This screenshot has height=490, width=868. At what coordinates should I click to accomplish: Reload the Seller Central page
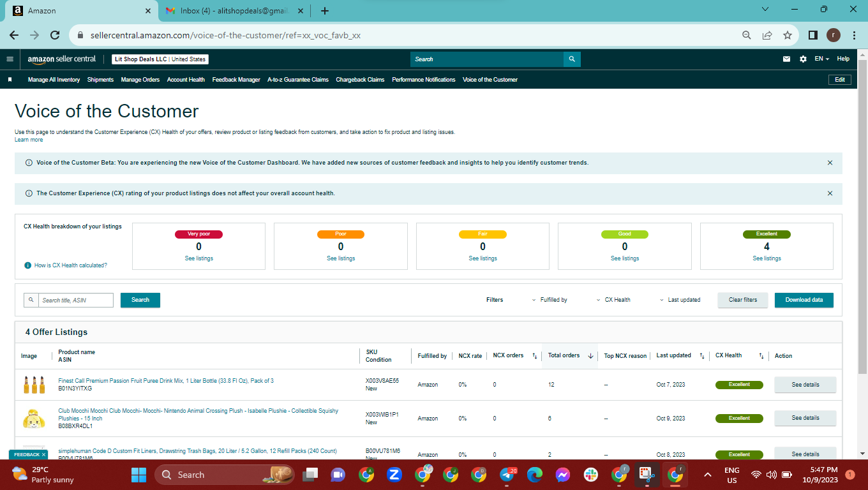55,35
